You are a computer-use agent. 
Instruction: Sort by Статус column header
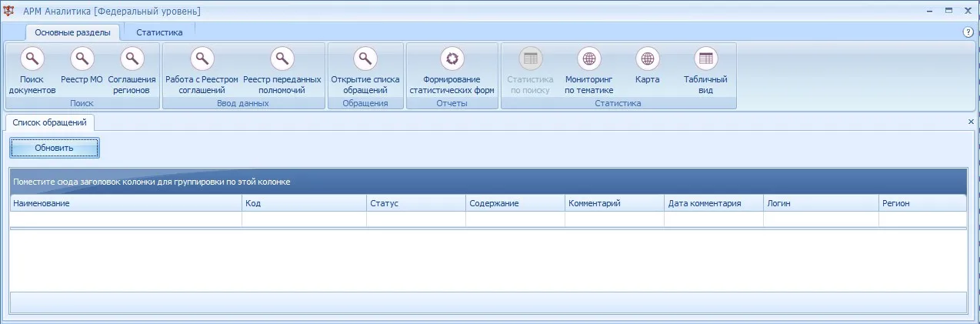point(416,203)
